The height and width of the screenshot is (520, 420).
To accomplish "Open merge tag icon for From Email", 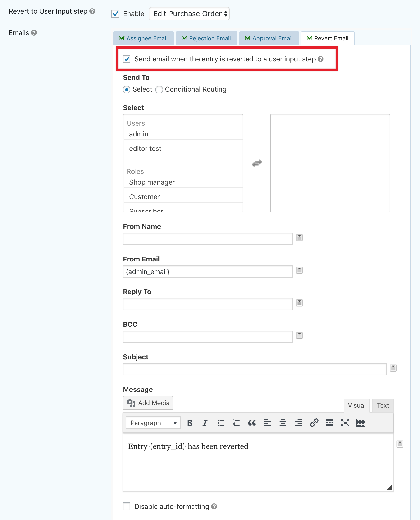I will (299, 270).
